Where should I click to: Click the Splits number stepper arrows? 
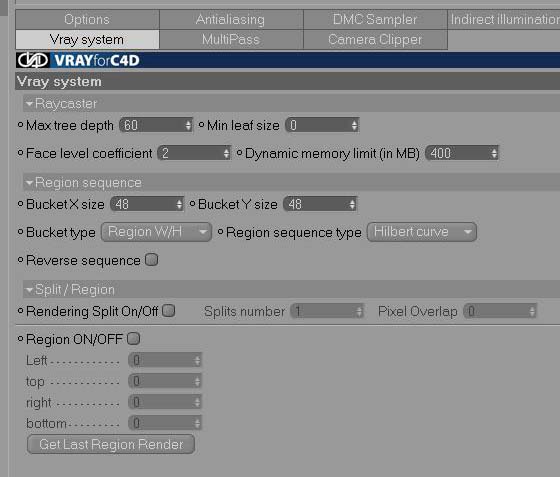[359, 311]
